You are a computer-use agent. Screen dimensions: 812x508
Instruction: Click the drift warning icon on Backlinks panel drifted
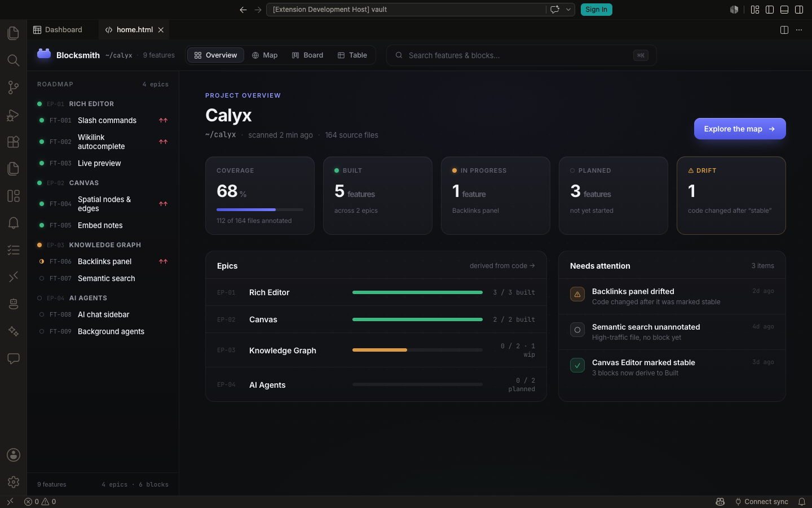(x=577, y=294)
